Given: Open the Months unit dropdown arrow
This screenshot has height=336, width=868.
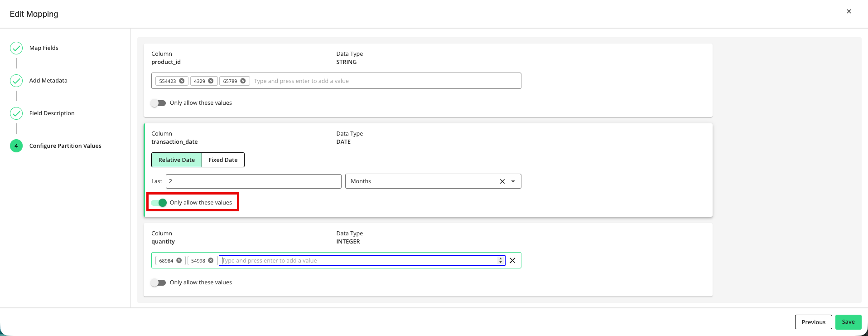Looking at the screenshot, I should point(513,181).
